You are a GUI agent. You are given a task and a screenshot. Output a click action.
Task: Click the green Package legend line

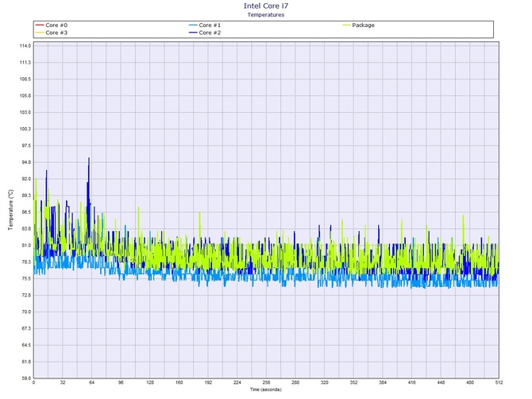tap(346, 25)
